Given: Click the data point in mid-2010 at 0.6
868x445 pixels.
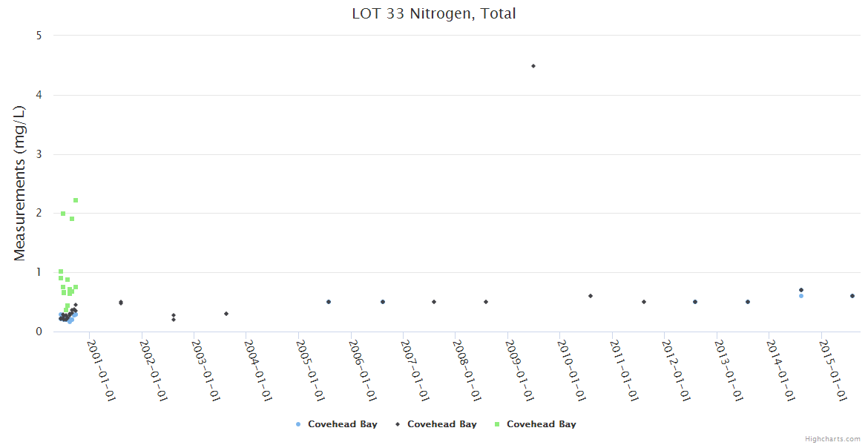Looking at the screenshot, I should pyautogui.click(x=591, y=296).
